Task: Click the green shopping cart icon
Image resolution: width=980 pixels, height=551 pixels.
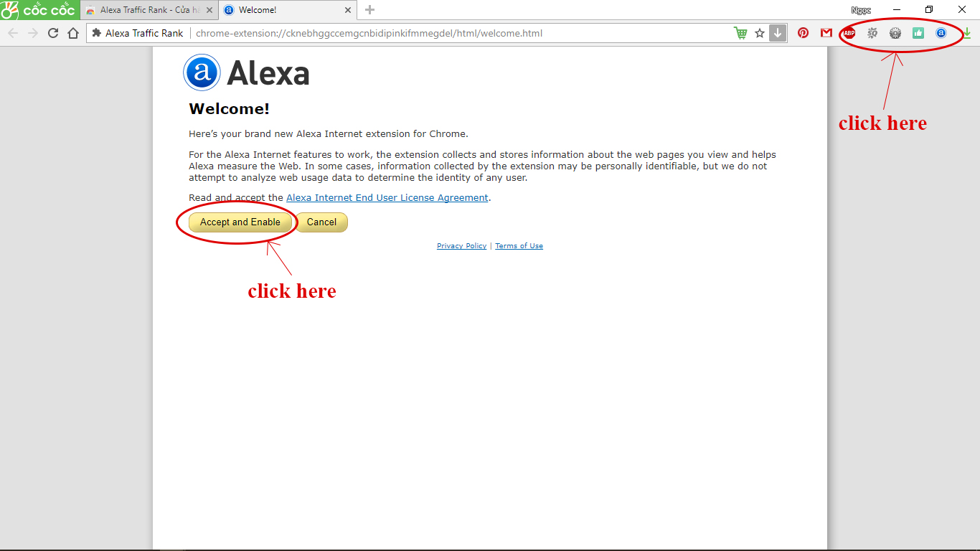Action: click(x=740, y=33)
